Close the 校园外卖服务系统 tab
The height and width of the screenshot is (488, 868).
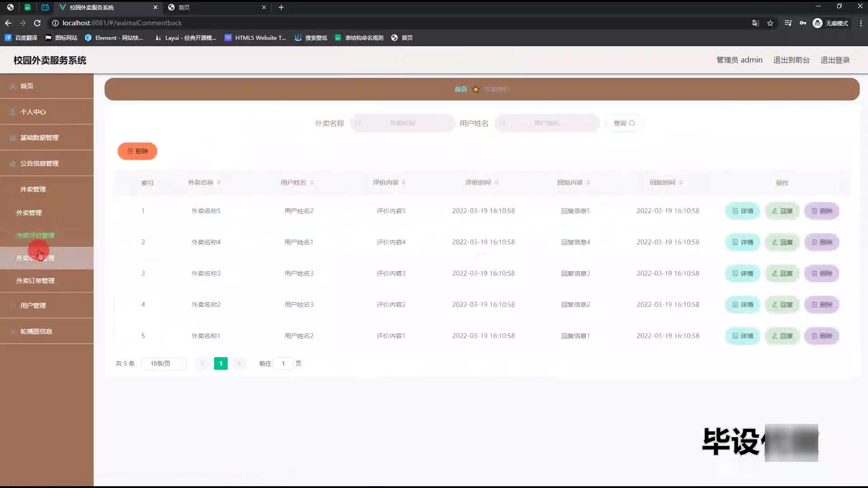click(155, 7)
